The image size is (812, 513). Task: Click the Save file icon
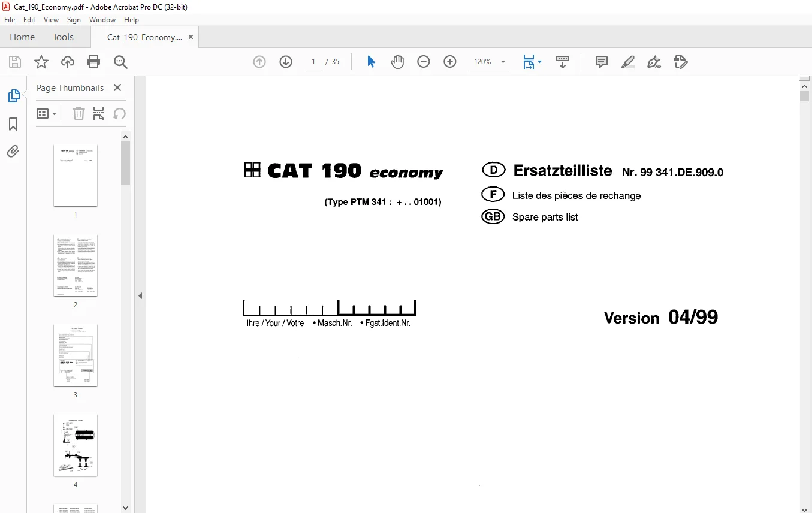click(x=15, y=62)
